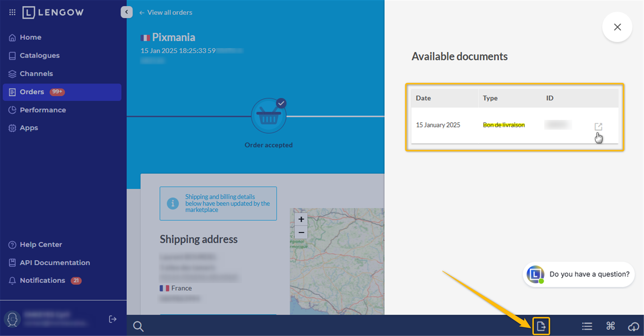Collapse the sidebar with the chevron button
Viewport: 644px width, 336px height.
coord(127,12)
